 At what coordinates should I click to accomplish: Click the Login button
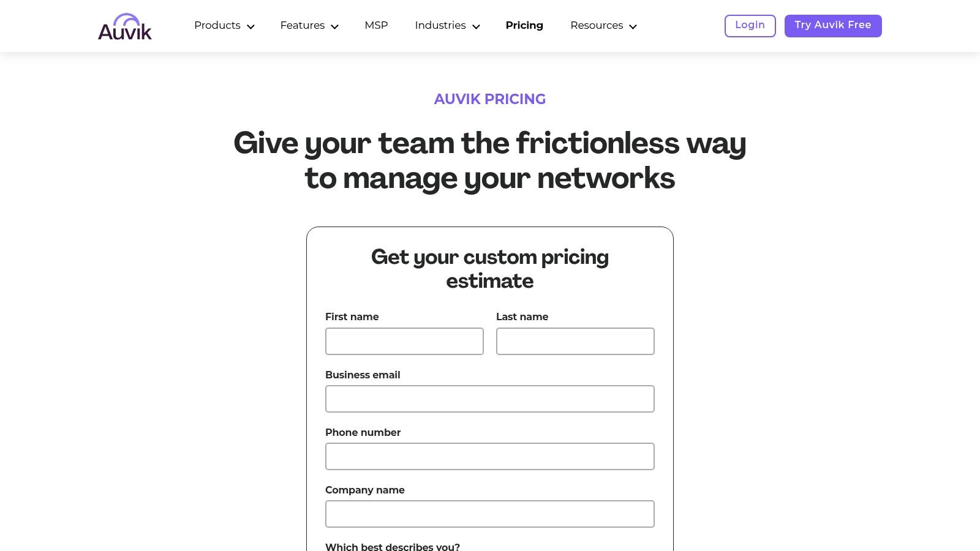click(750, 26)
